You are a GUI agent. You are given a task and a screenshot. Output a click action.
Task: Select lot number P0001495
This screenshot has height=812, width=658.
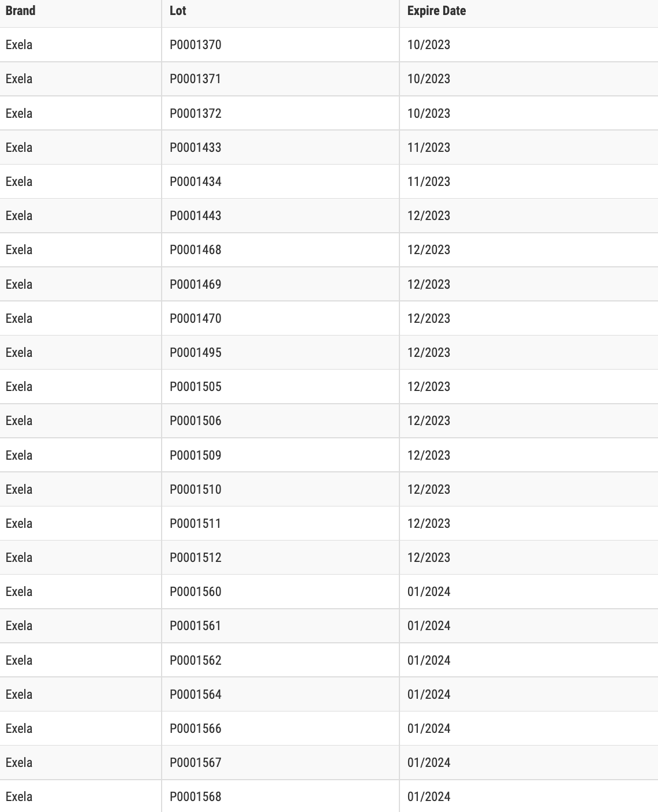coord(196,353)
